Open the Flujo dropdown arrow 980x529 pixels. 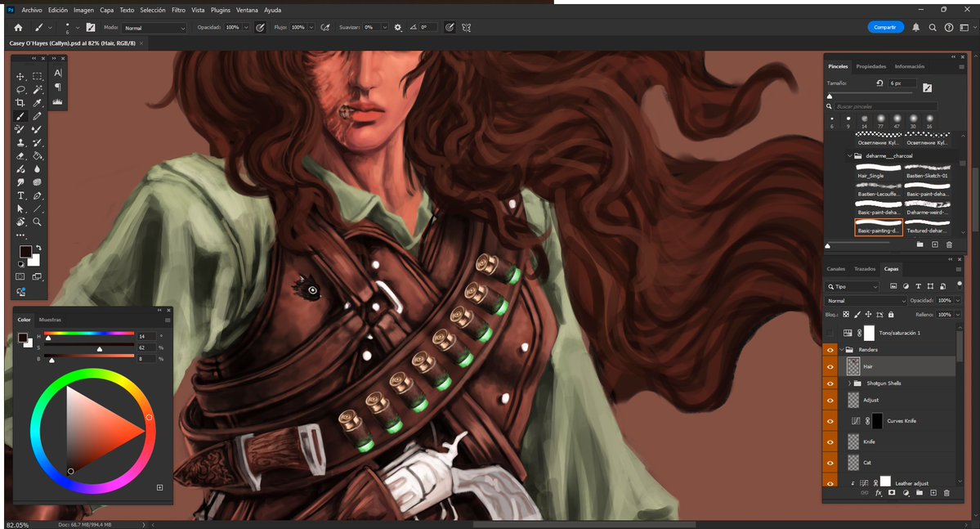pos(311,28)
